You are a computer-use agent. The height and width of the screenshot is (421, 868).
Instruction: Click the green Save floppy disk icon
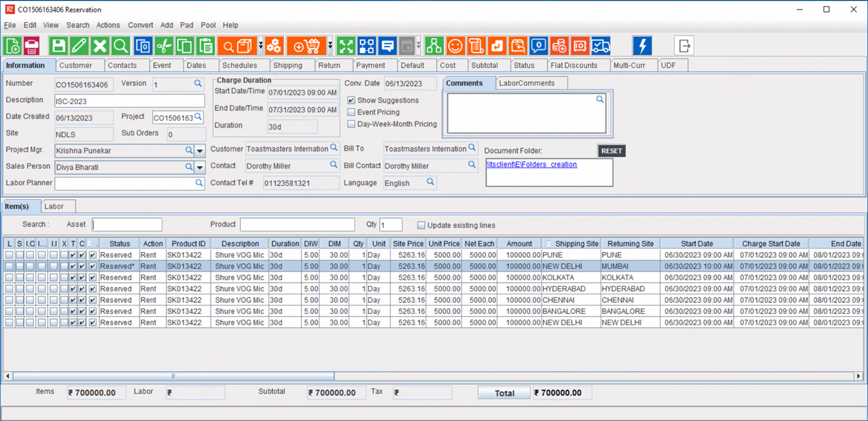click(x=58, y=46)
